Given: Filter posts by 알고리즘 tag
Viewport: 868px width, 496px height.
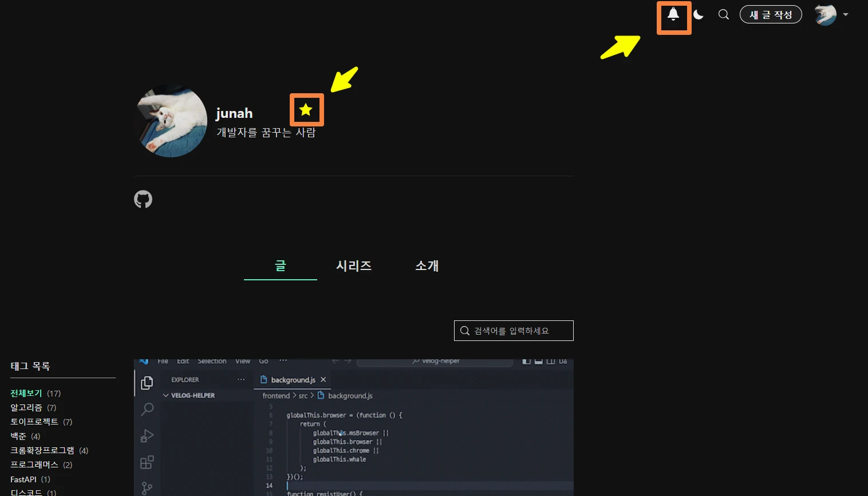Looking at the screenshot, I should pos(26,408).
